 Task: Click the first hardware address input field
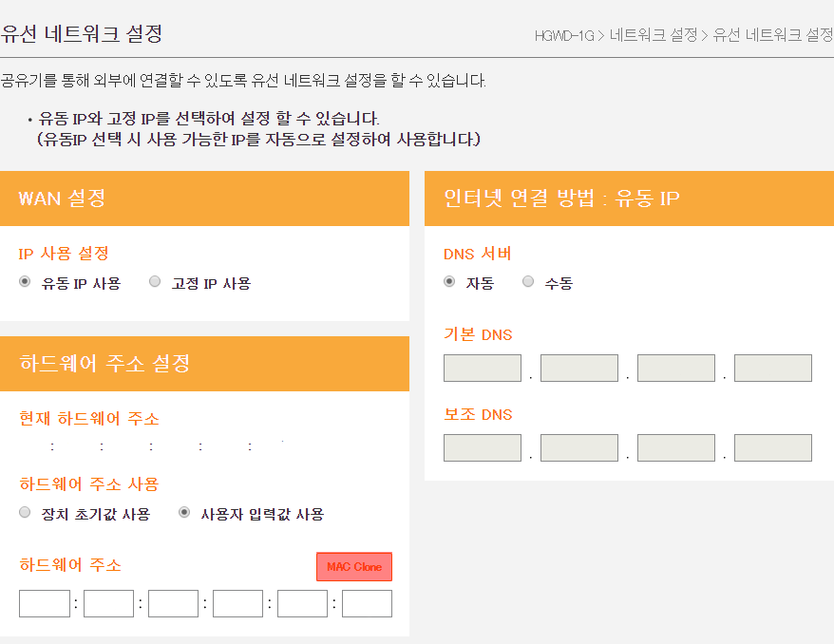pyautogui.click(x=44, y=603)
